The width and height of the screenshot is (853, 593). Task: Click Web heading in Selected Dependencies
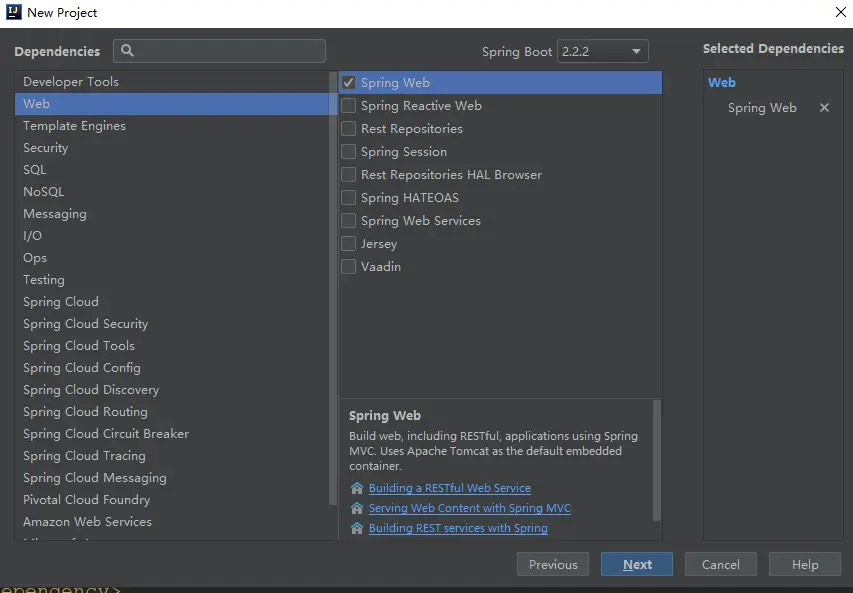722,83
